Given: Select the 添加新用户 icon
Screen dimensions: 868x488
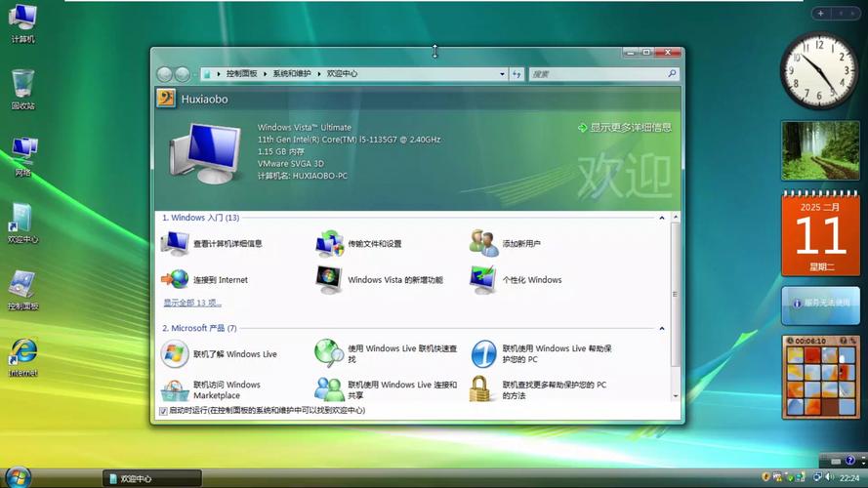Looking at the screenshot, I should point(484,243).
